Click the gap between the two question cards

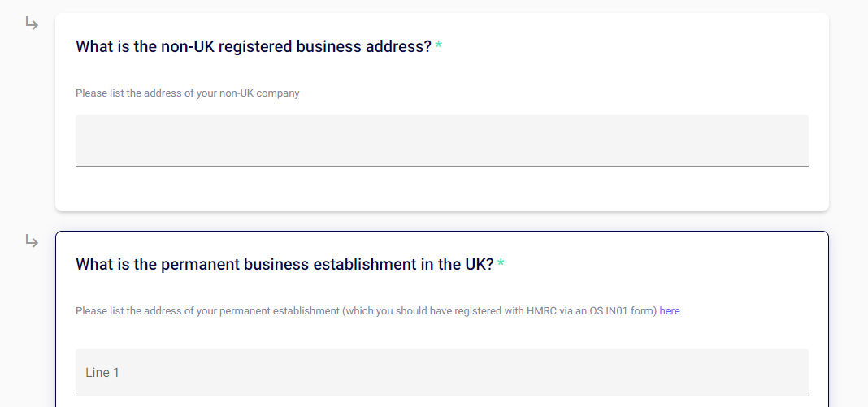click(x=441, y=221)
